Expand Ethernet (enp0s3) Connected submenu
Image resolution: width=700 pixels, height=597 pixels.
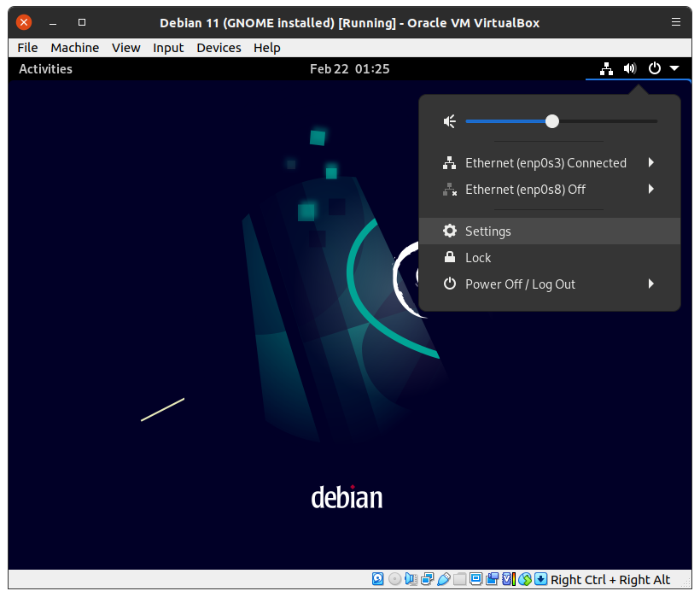click(x=651, y=163)
